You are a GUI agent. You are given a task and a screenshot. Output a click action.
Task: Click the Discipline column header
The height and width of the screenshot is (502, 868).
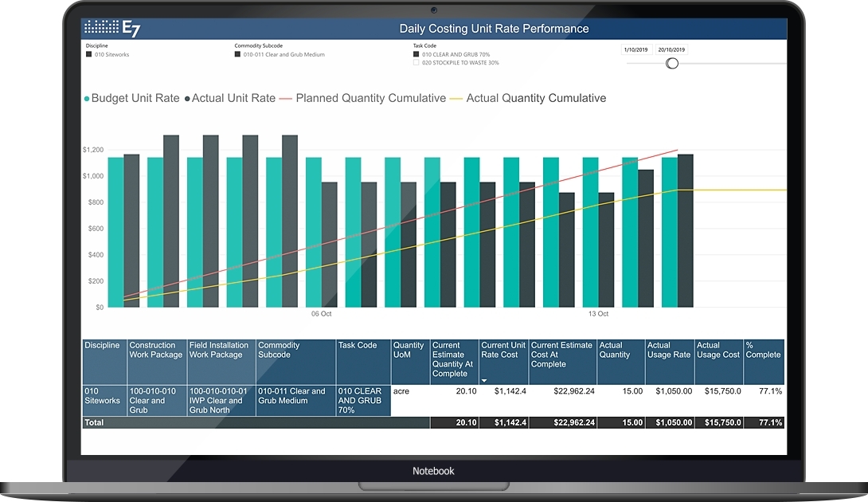[103, 346]
